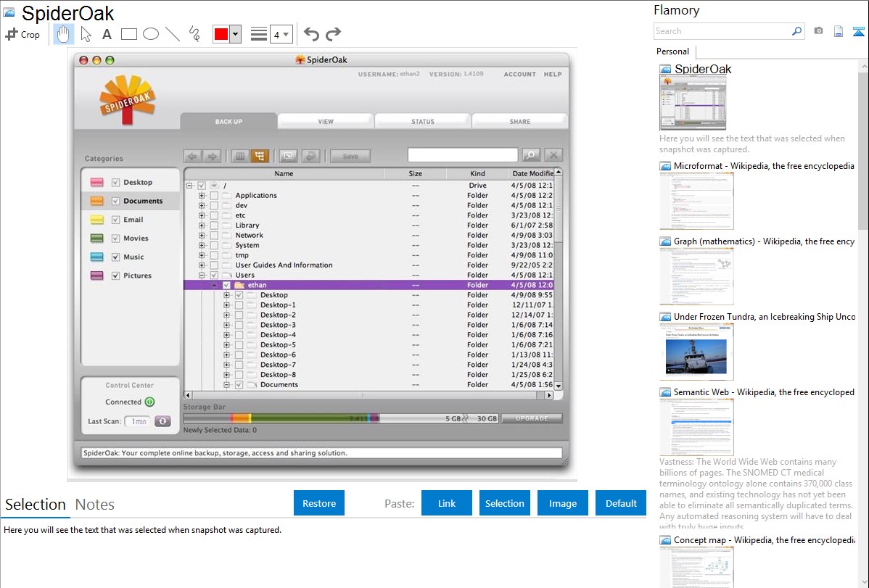Screen dimensions: 869x588
Task: Click the Restore button
Action: pyautogui.click(x=319, y=503)
